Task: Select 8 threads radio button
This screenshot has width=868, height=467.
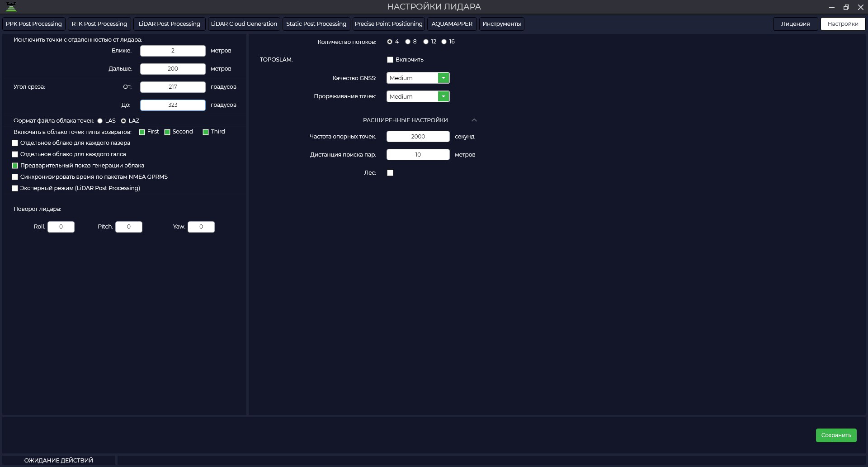Action: 408,42
